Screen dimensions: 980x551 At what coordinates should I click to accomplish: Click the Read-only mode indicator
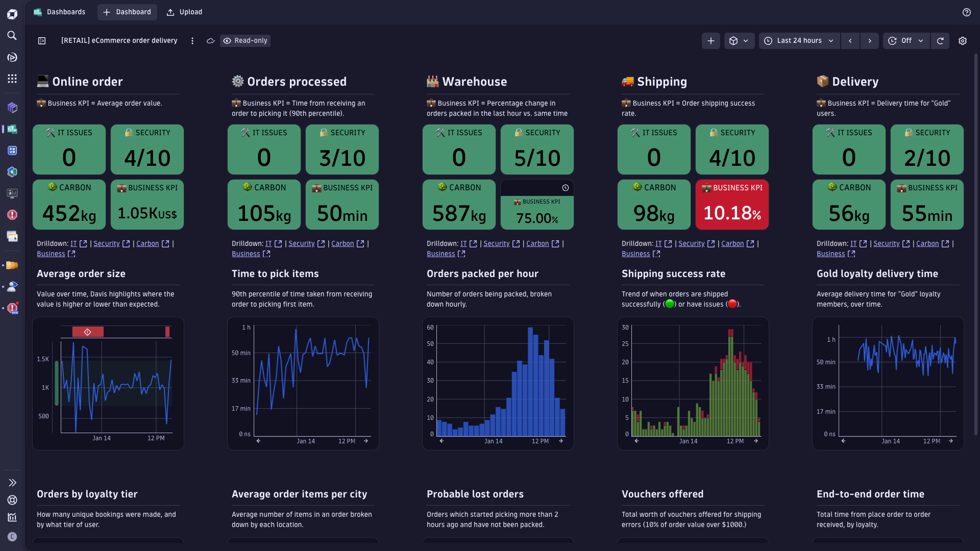pos(245,41)
